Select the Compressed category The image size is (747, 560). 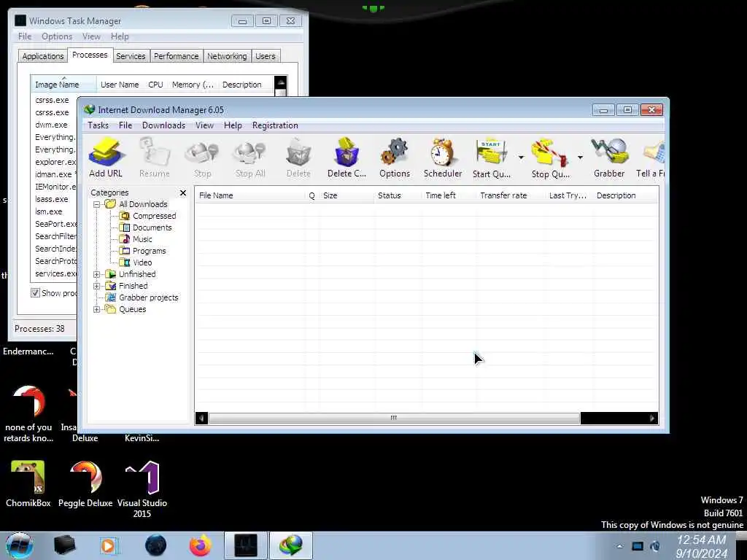154,216
